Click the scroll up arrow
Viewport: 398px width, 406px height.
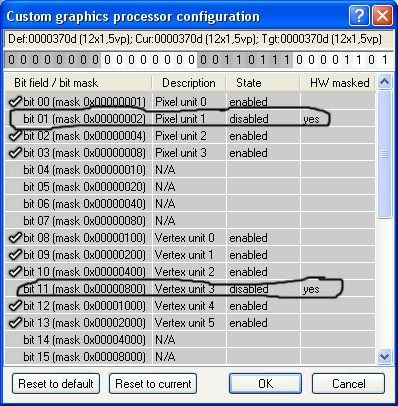384,82
